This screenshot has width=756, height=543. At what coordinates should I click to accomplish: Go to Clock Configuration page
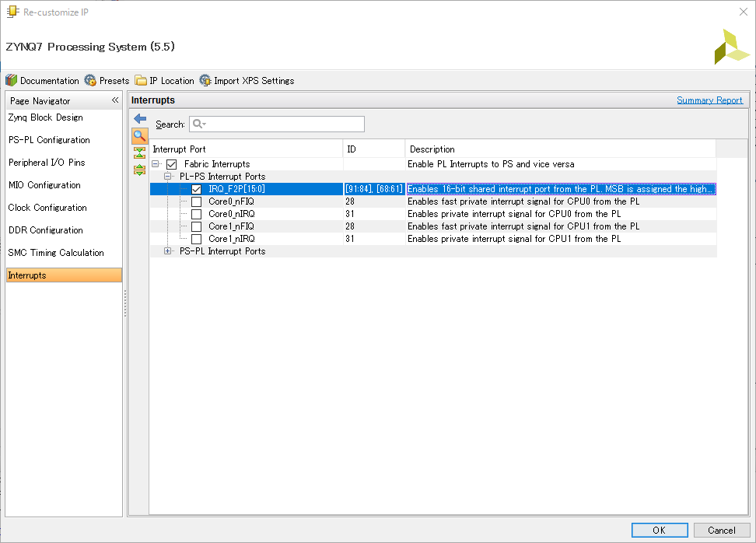pyautogui.click(x=47, y=208)
